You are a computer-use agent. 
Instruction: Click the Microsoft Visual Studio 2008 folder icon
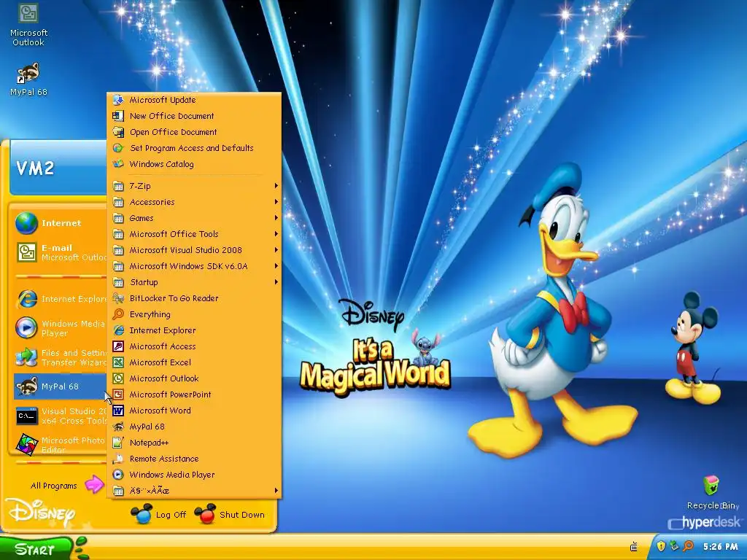coord(118,250)
